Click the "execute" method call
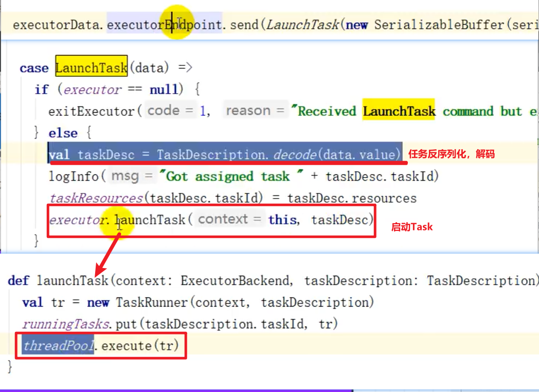The width and height of the screenshot is (539, 392). click(x=127, y=346)
